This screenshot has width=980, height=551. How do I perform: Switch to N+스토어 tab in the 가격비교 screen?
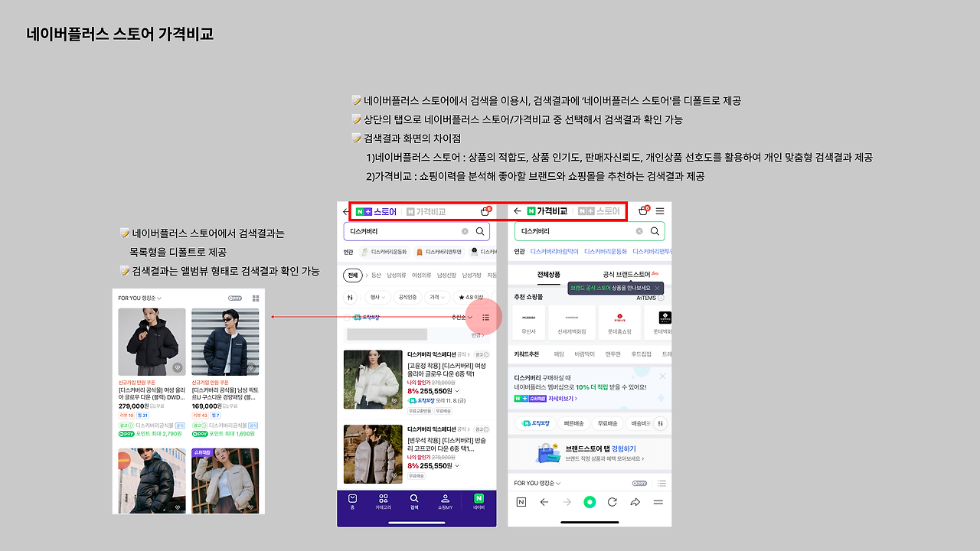pyautogui.click(x=599, y=211)
